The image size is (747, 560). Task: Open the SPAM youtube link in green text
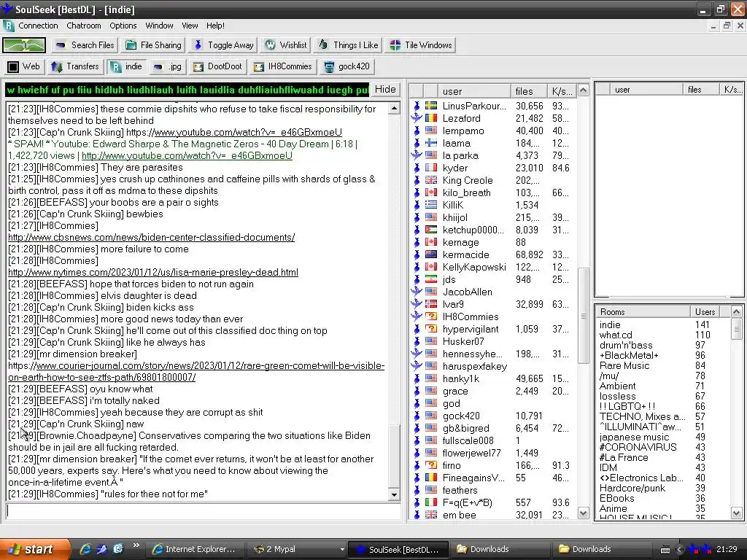(187, 156)
